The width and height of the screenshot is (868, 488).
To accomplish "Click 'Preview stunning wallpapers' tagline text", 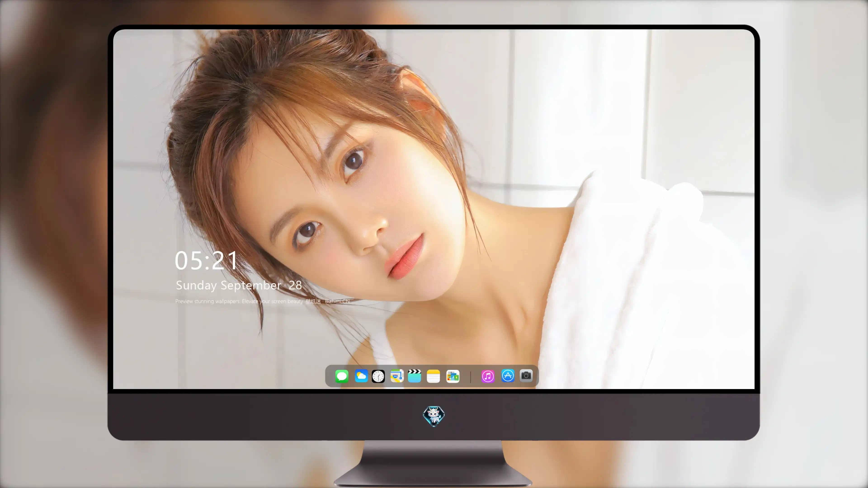I will [262, 301].
